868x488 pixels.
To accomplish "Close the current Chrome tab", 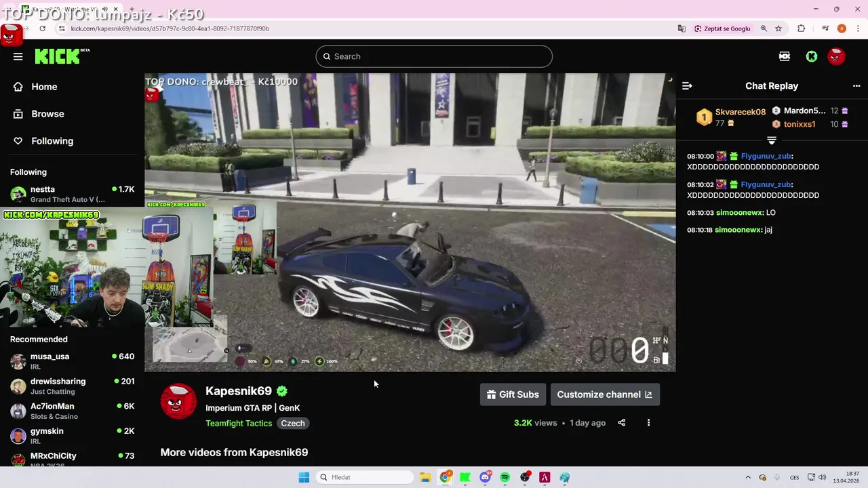I will point(115,9).
